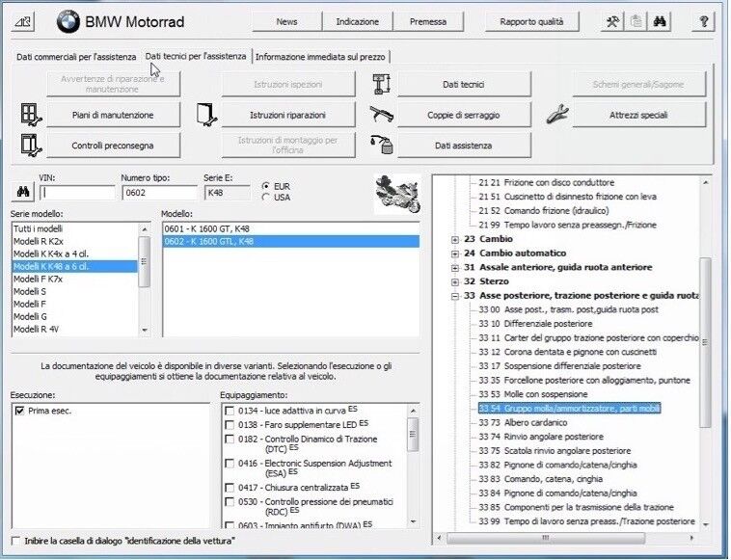731x560 pixels.
Task: Expand the 32 Sterzo tree node
Action: [x=455, y=281]
